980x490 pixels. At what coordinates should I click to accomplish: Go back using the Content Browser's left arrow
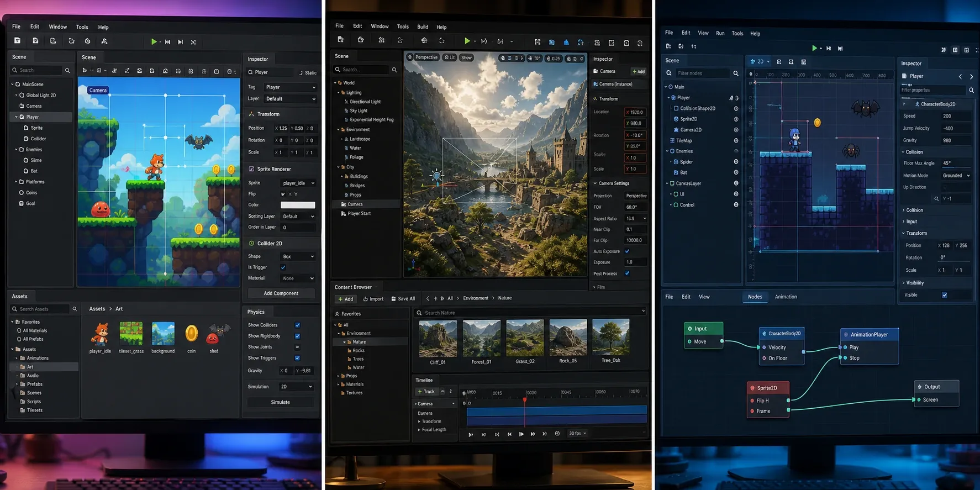click(428, 298)
